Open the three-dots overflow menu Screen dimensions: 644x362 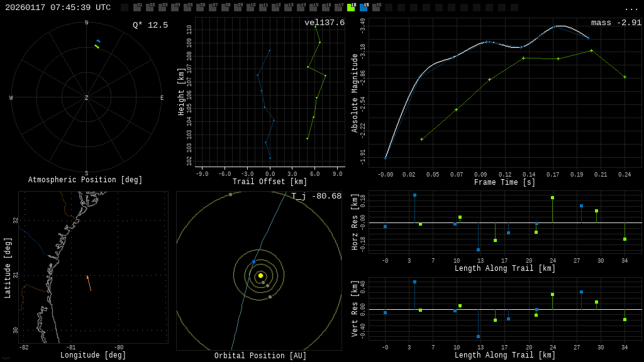pyautogui.click(x=631, y=8)
